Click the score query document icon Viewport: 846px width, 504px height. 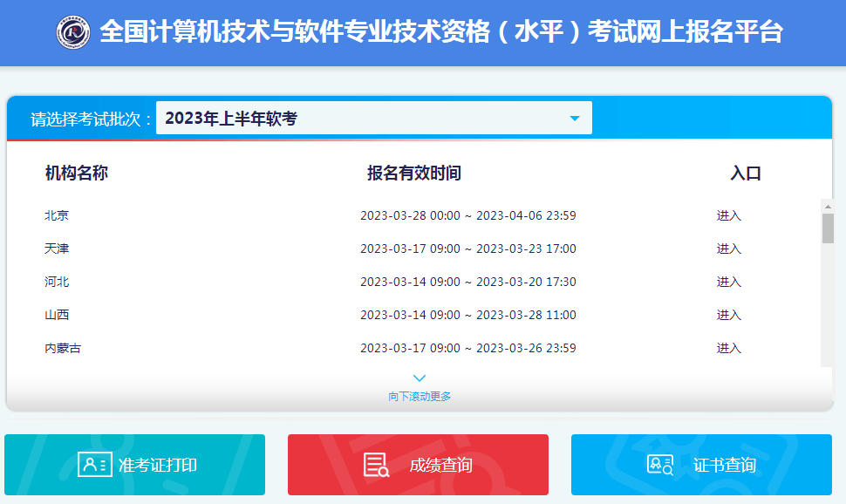pyautogui.click(x=377, y=465)
